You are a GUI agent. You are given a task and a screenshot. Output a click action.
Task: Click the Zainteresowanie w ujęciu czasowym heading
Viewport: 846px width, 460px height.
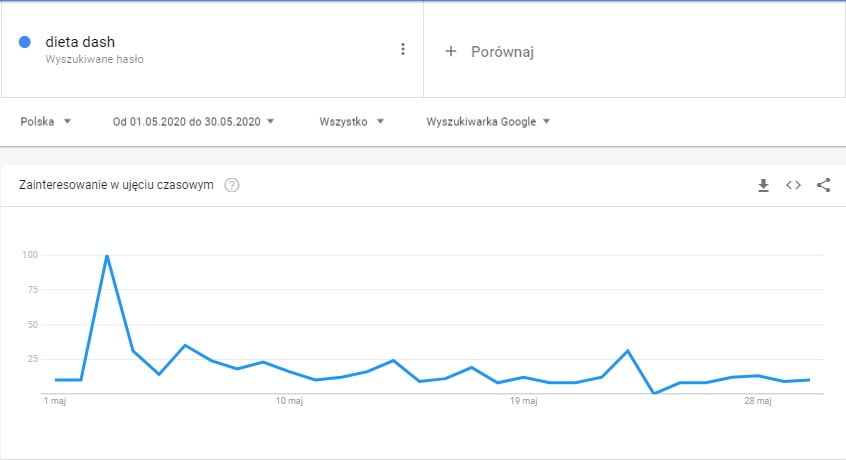116,185
